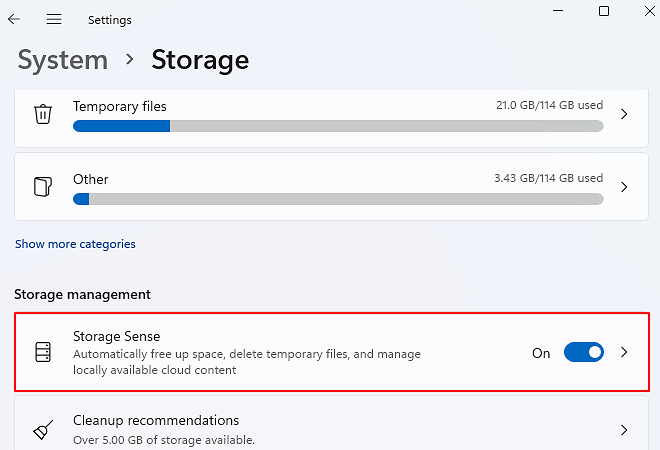Viewport: 660px width, 450px height.
Task: Navigate to System breadcrumb
Action: [62, 60]
